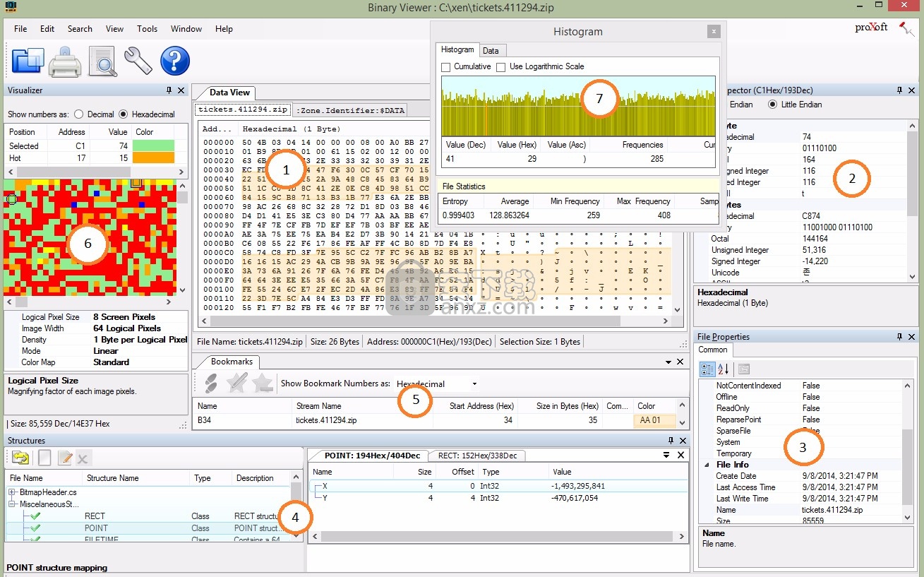Screen dimensions: 924x577
Task: Click the star-minus remove bookmark icon
Action: (x=263, y=383)
